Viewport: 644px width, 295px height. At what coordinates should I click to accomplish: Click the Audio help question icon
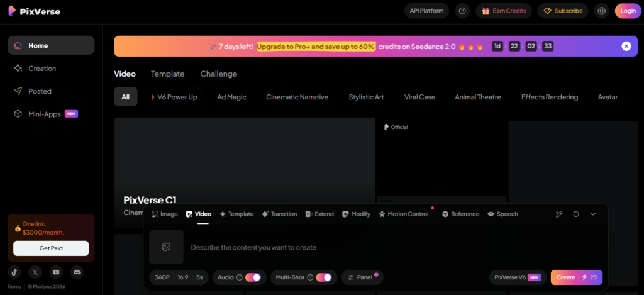click(x=240, y=277)
